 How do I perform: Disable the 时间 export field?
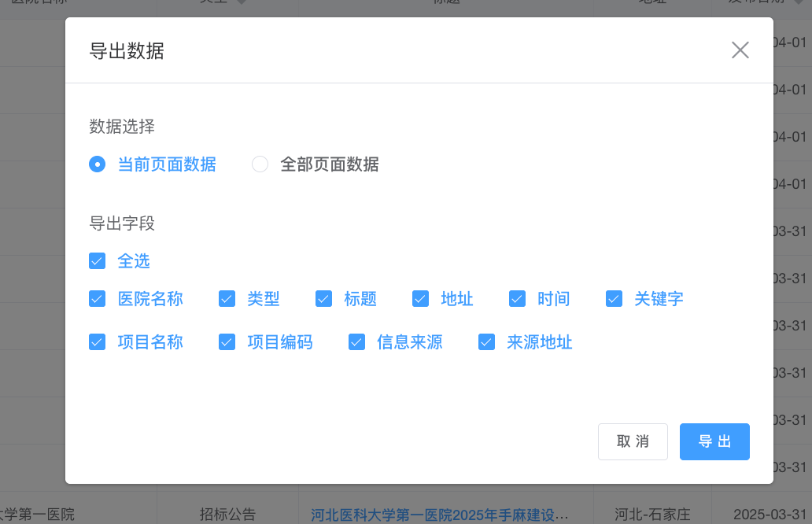(518, 299)
